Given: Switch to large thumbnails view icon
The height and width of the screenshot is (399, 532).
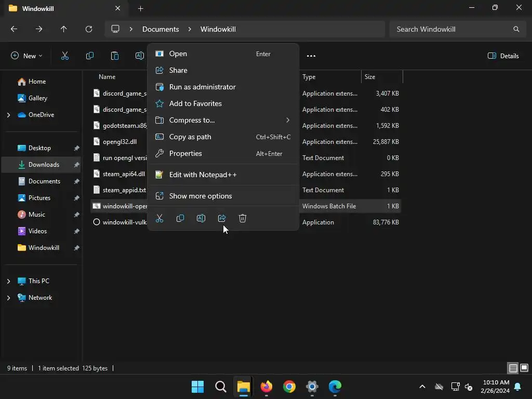Looking at the screenshot, I should (x=524, y=368).
